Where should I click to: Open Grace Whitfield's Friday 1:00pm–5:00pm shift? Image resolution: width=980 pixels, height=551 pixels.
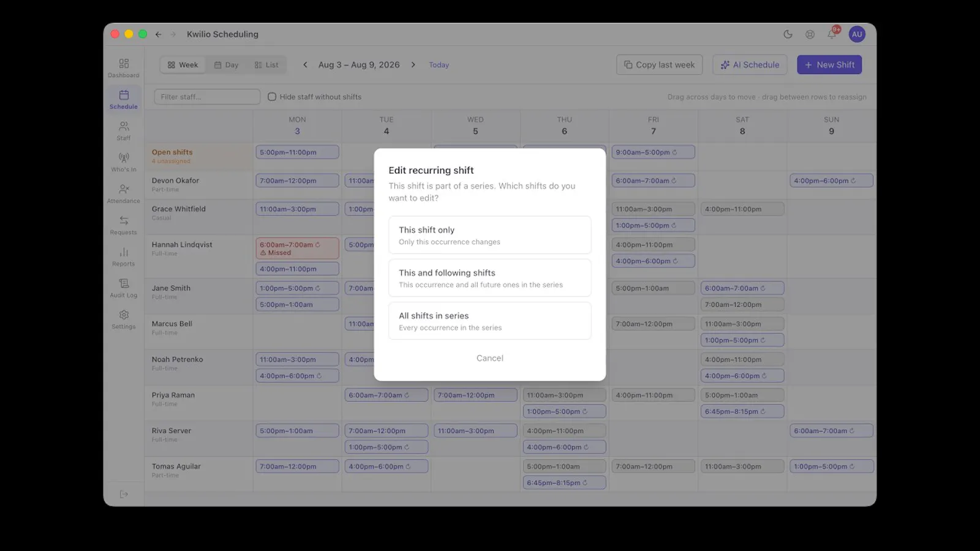[x=654, y=225]
